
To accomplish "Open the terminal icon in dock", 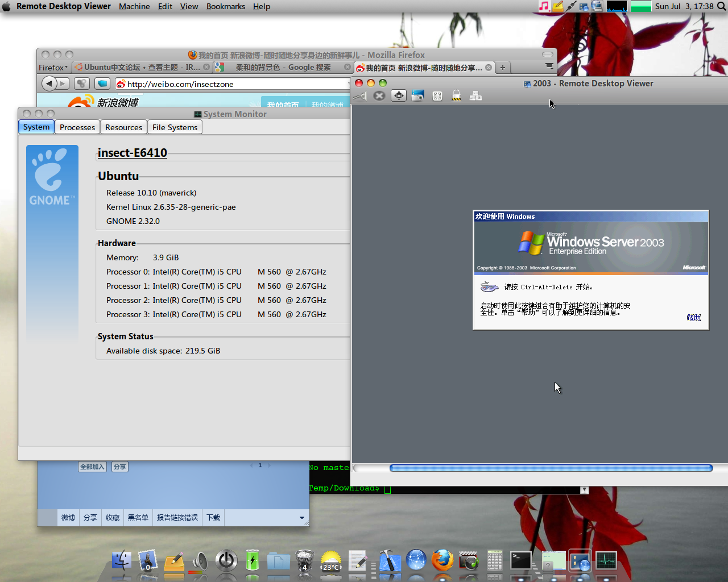I will click(x=521, y=561).
